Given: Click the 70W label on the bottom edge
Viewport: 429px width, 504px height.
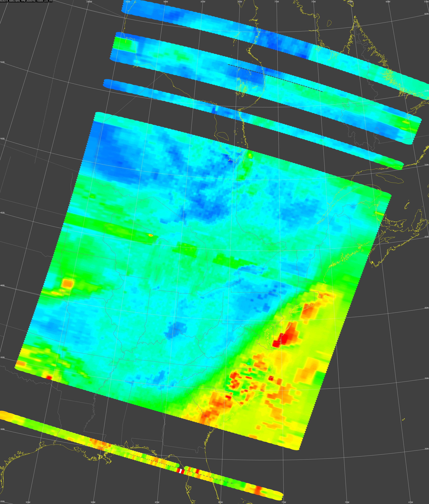Looking at the screenshot, I should pos(347,502).
